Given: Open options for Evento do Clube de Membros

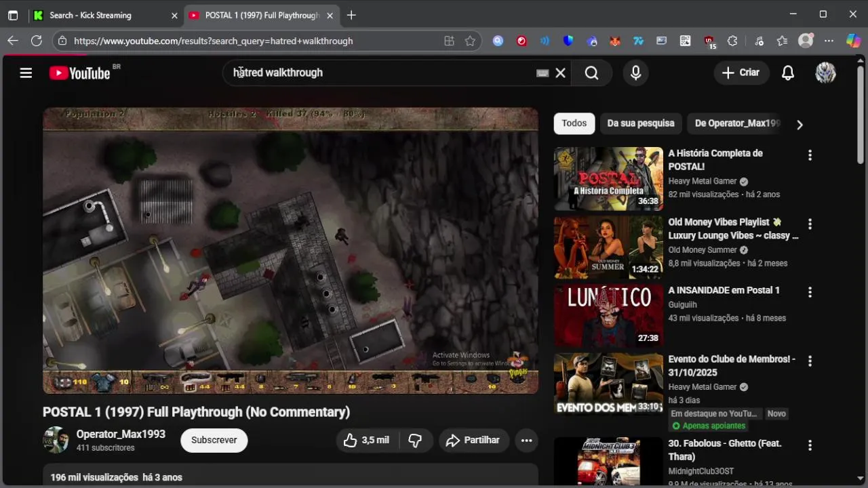Looking at the screenshot, I should click(x=810, y=361).
